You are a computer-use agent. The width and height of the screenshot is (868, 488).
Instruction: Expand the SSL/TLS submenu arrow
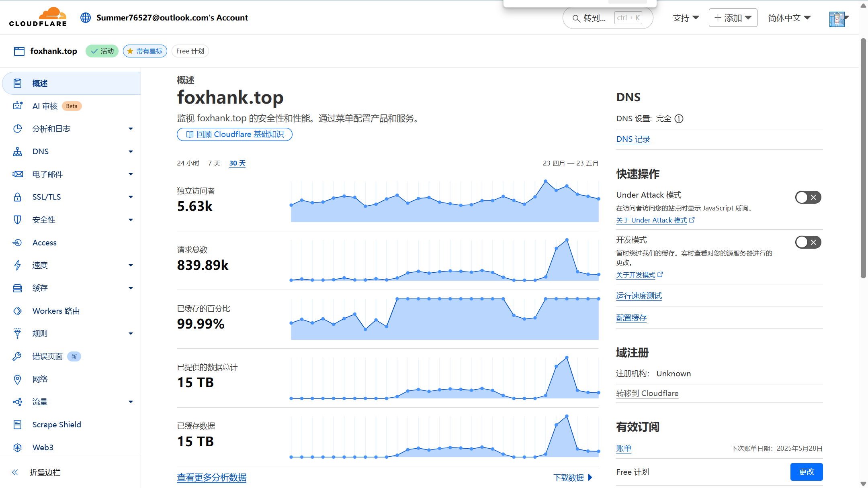coord(131,197)
